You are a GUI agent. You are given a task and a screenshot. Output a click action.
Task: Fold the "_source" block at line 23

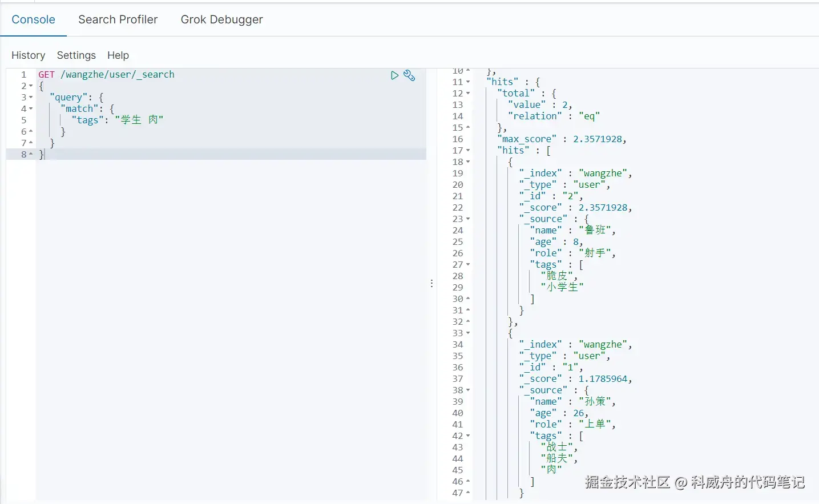pos(468,219)
